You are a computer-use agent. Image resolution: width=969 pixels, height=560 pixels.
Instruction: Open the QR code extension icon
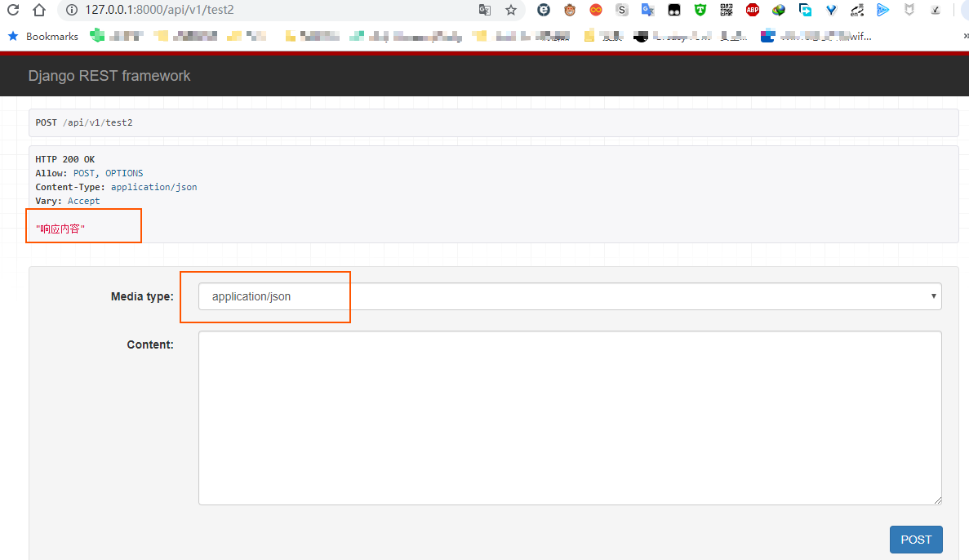[x=726, y=10]
